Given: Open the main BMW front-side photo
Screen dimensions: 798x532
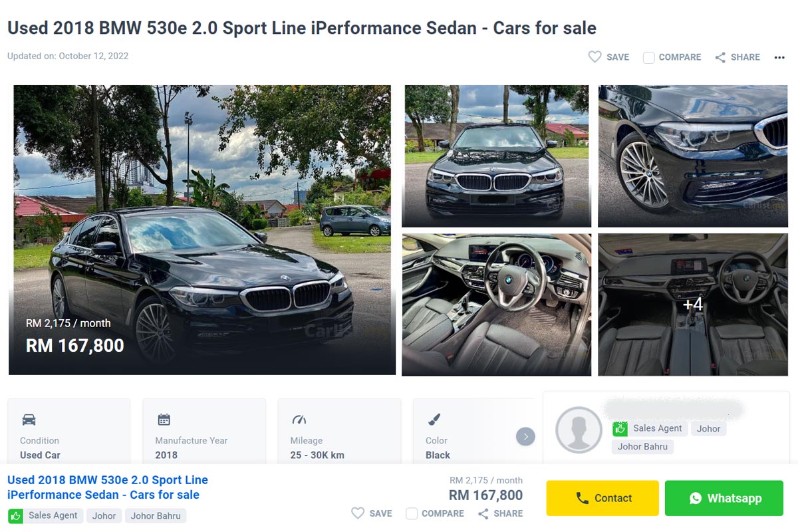Looking at the screenshot, I should [202, 229].
